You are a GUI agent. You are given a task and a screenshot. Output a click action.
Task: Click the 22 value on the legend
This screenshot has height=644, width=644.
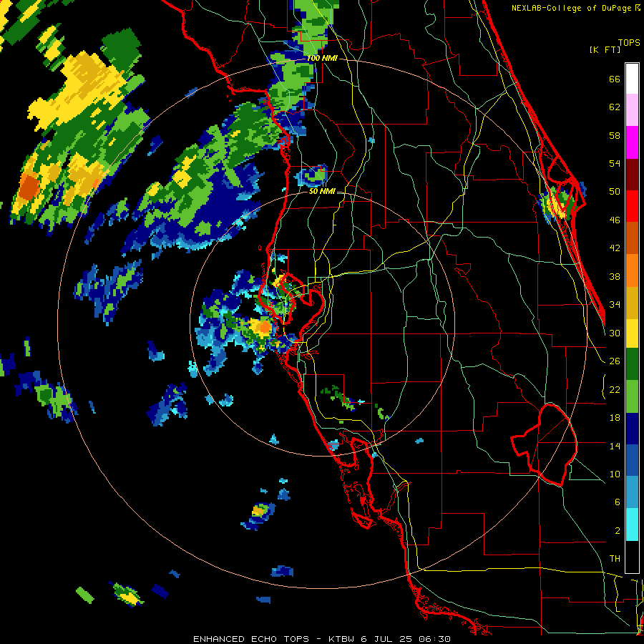tap(615, 389)
